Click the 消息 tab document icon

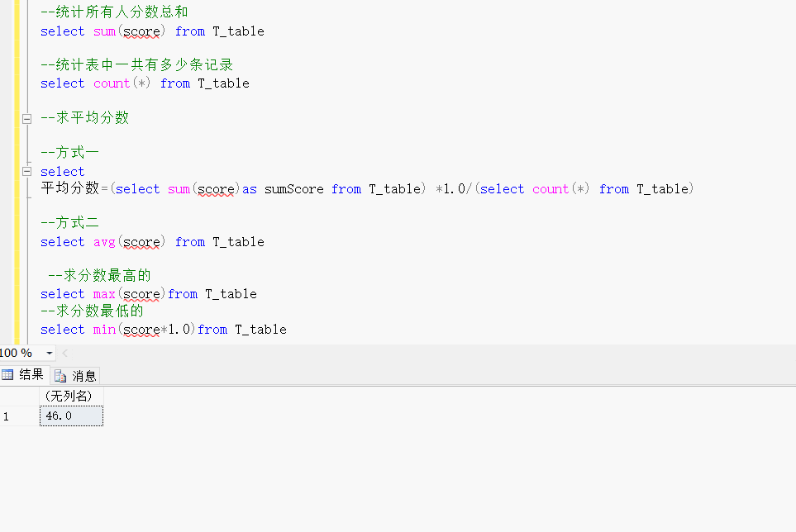click(60, 376)
